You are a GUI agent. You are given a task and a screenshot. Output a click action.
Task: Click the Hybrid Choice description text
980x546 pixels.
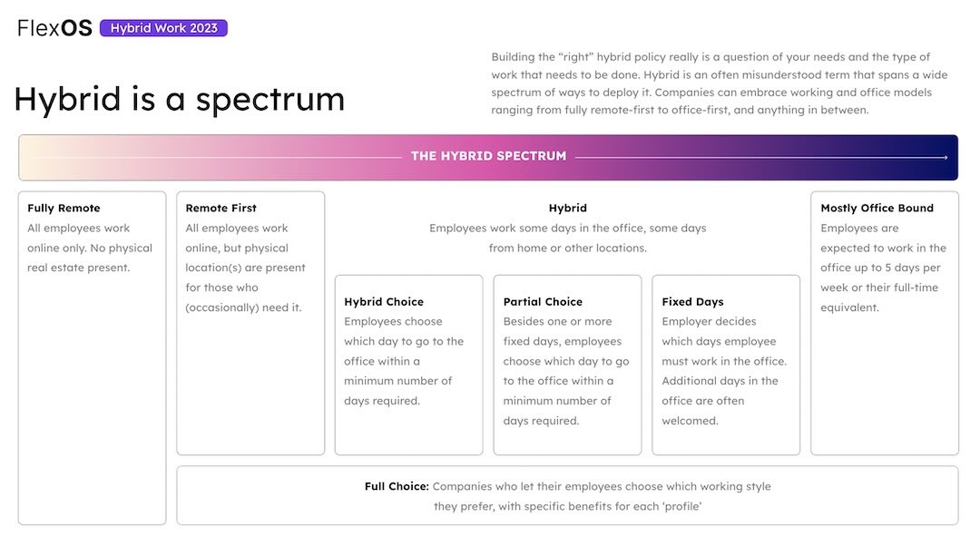click(x=403, y=361)
